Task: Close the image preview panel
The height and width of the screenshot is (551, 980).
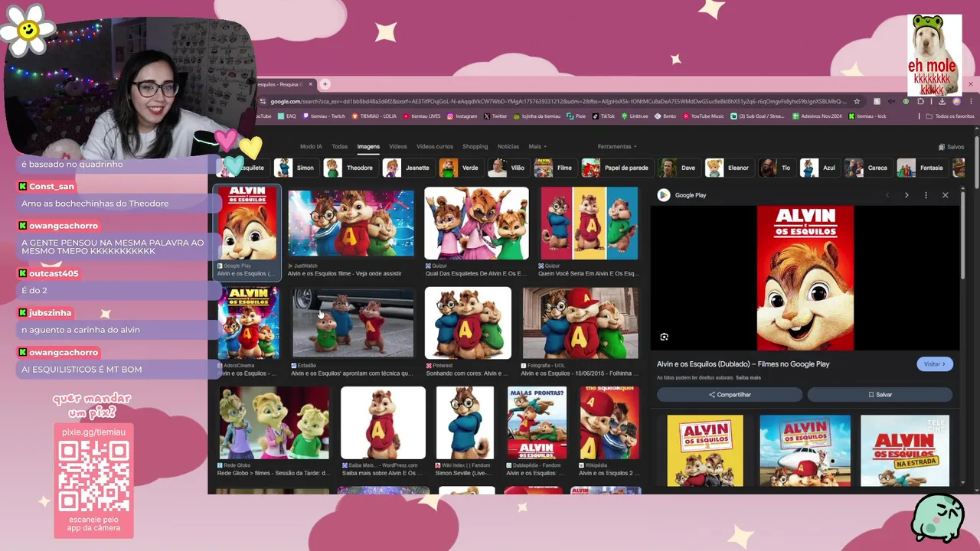Action: (x=945, y=195)
